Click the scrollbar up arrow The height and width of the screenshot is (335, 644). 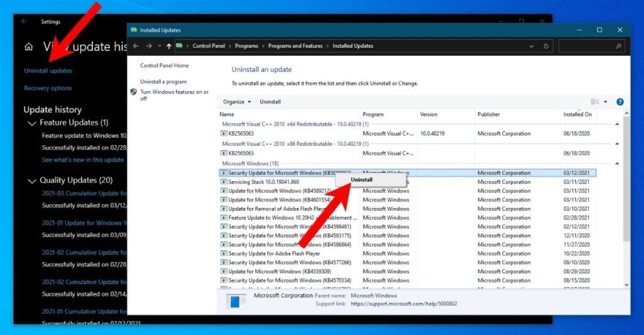tap(626, 113)
